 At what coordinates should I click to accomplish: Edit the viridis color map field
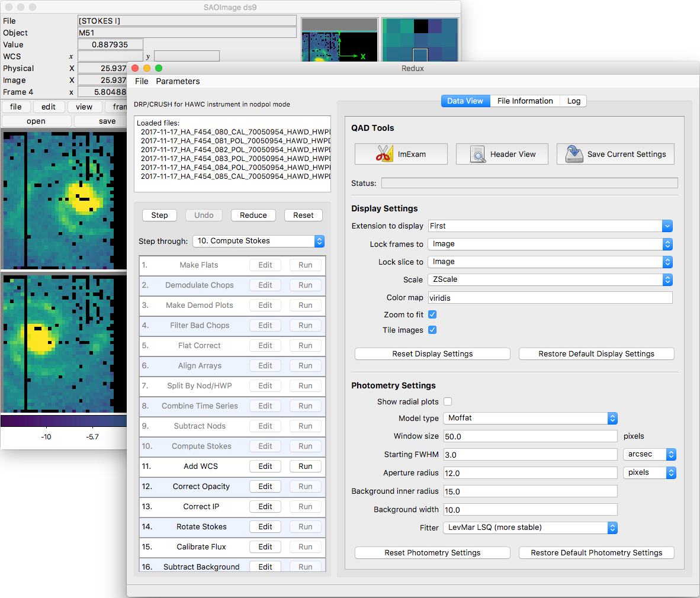(550, 297)
